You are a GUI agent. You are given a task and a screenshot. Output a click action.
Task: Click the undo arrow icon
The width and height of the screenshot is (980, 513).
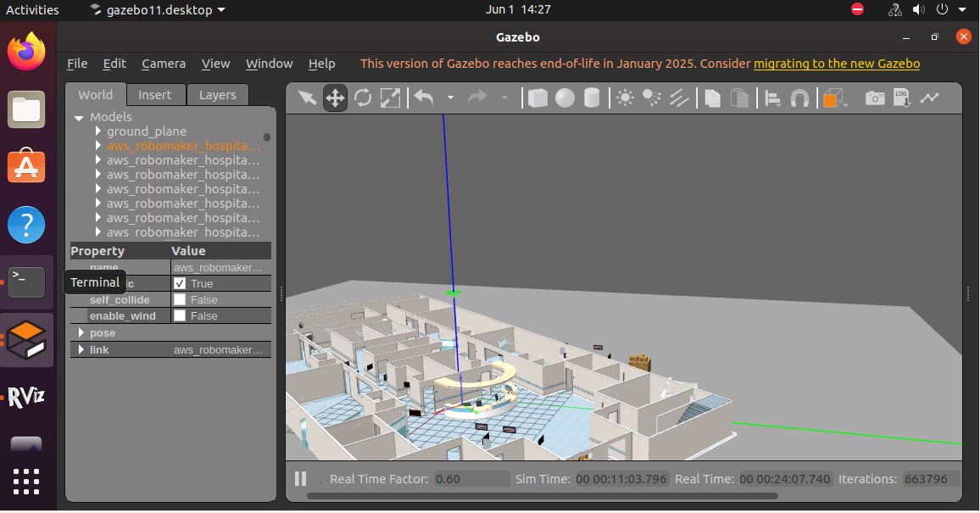click(x=424, y=98)
